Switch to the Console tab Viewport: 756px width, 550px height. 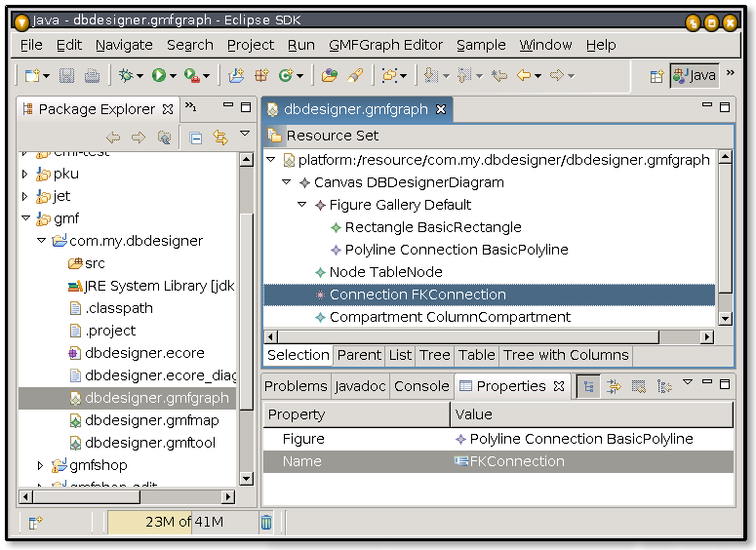coord(421,386)
